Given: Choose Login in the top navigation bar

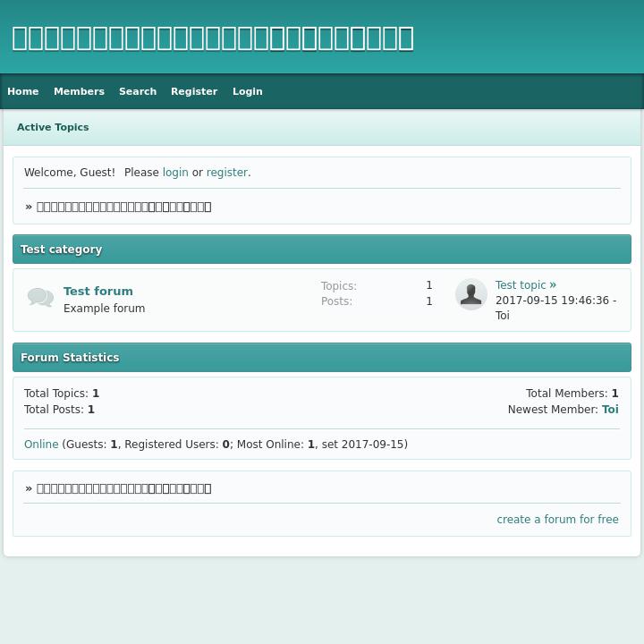Looking at the screenshot, I should 248,91.
